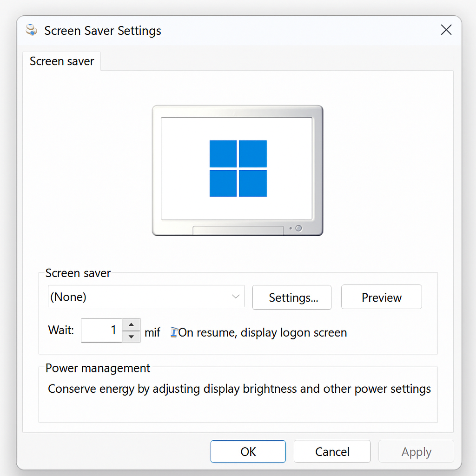
Task: Increase the Wait time with the up arrow
Action: (131, 324)
